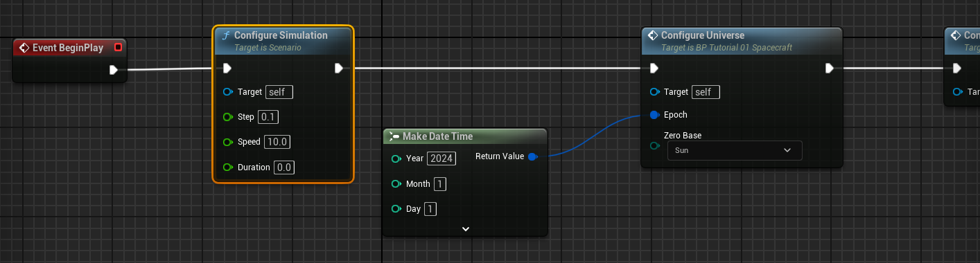Click the Configure Simulation input execution pin
Screen dimensions: 980x263
tap(227, 68)
